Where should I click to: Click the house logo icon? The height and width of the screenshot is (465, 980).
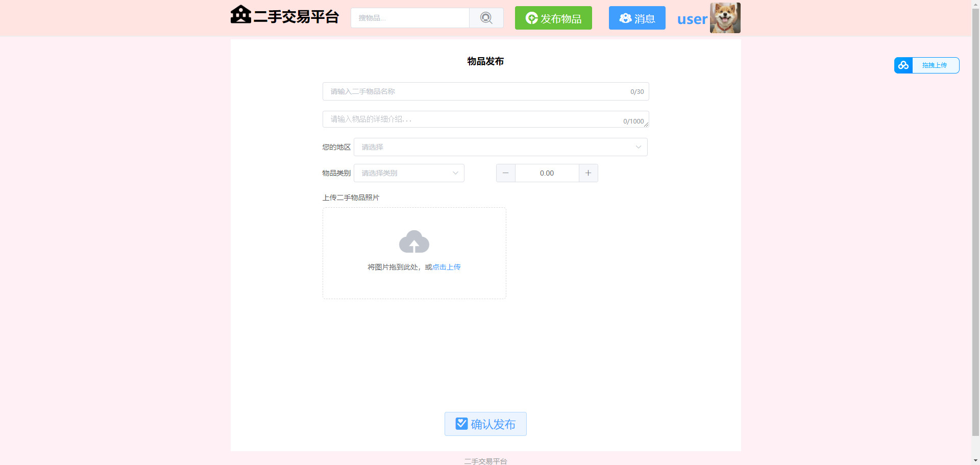click(240, 14)
